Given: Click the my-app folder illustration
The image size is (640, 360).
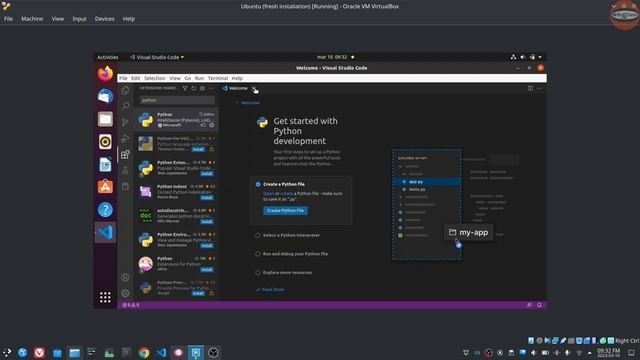Looking at the screenshot, I should tap(469, 232).
